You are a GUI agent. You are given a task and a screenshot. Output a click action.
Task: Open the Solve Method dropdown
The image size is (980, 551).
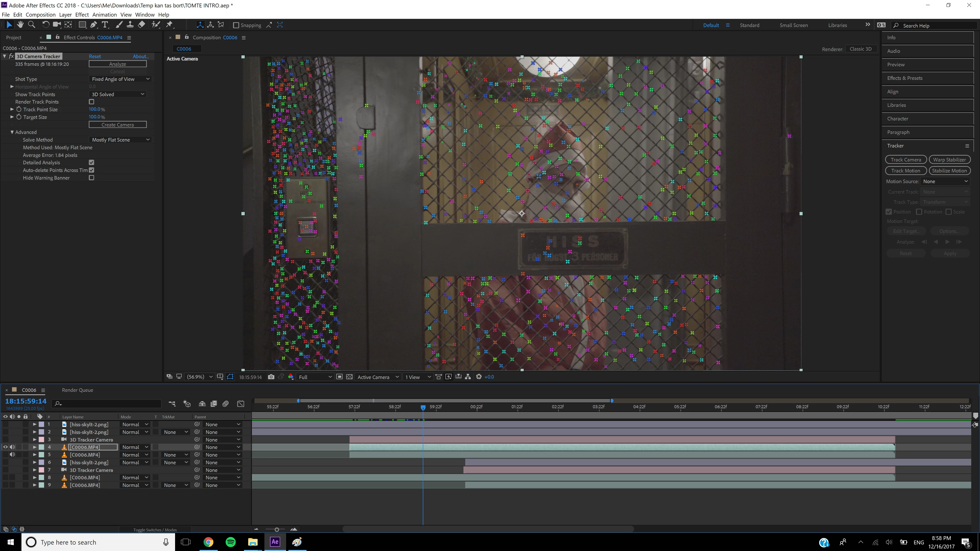120,140
